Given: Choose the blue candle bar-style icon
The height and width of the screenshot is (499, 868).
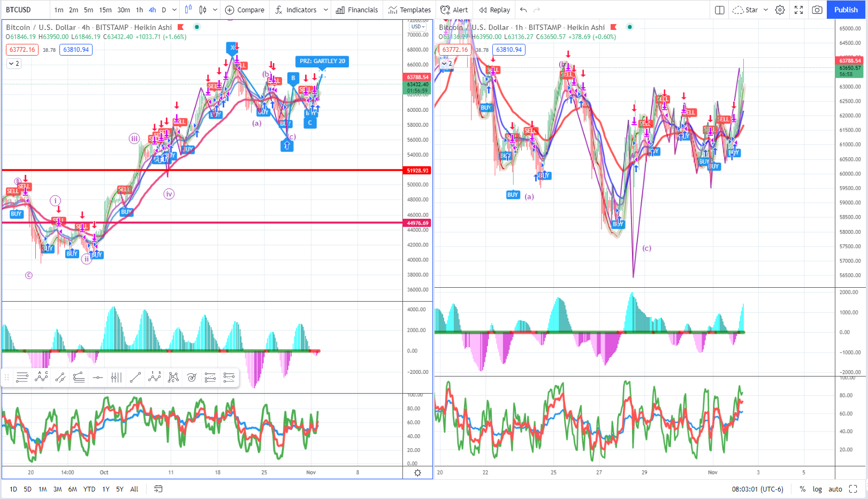Looking at the screenshot, I should pyautogui.click(x=188, y=10).
